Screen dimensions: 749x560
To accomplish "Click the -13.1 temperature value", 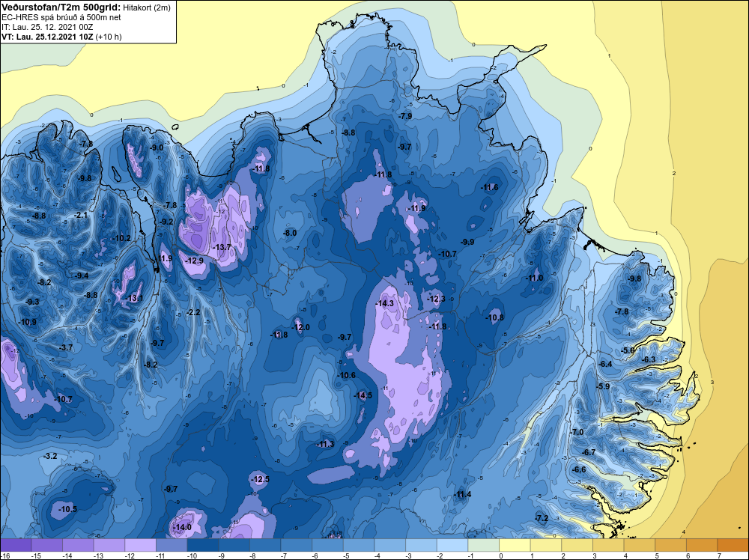I will [134, 299].
